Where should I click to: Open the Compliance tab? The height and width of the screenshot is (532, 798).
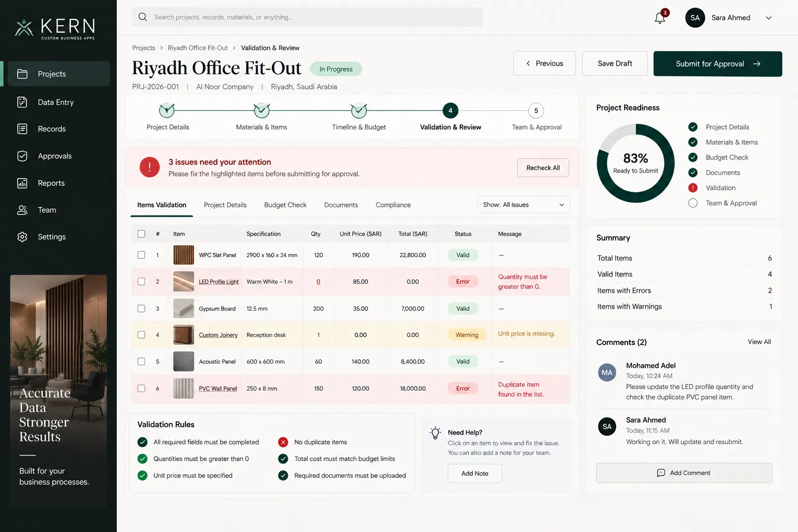click(393, 205)
